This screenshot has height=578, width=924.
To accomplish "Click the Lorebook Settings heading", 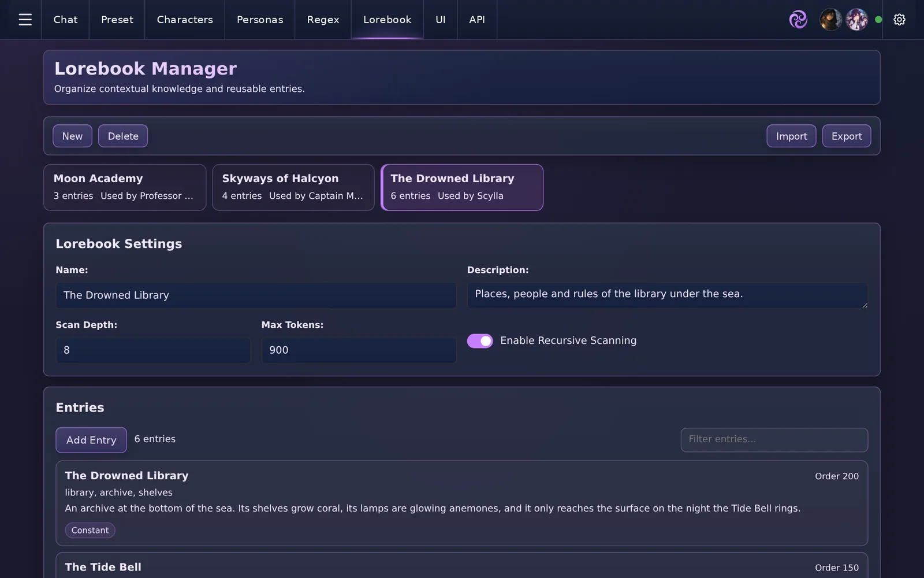I will [x=119, y=244].
